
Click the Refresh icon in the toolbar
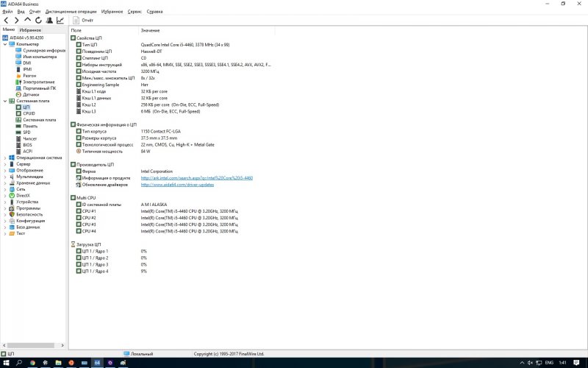[x=39, y=21]
